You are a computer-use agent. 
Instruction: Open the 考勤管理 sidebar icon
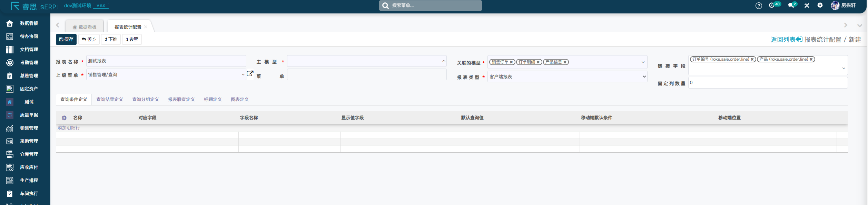pos(10,63)
